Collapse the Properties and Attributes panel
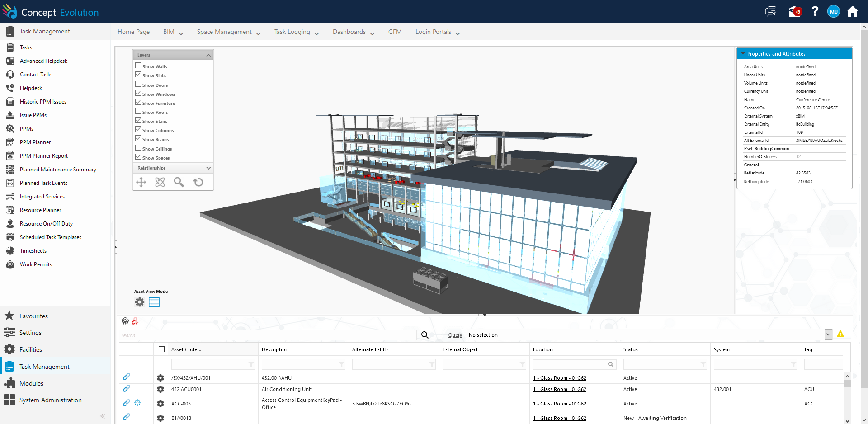This screenshot has height=424, width=868. pos(743,54)
